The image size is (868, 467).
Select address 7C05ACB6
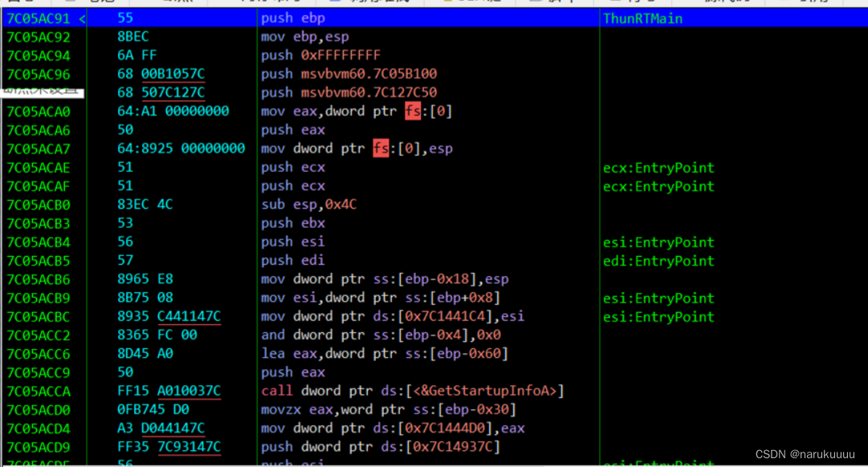coord(39,280)
